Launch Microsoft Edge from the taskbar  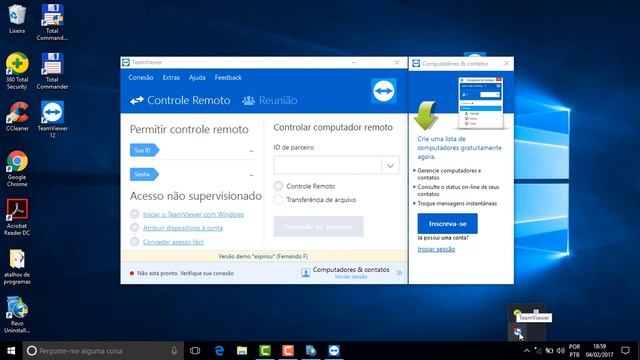click(219, 351)
